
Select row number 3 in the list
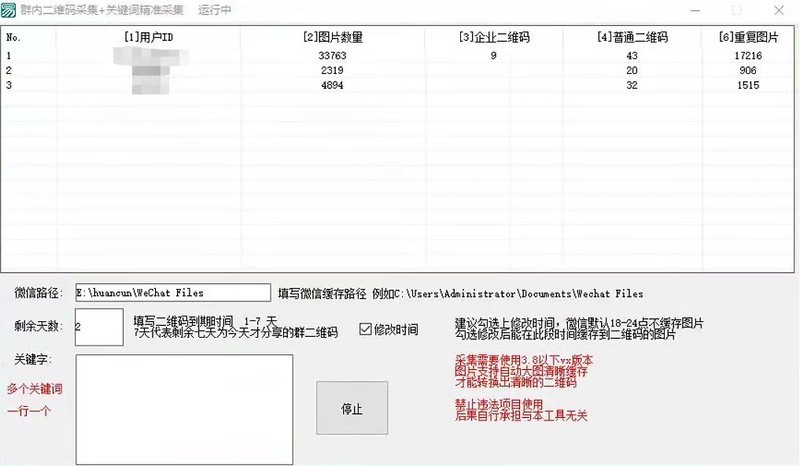(9, 86)
